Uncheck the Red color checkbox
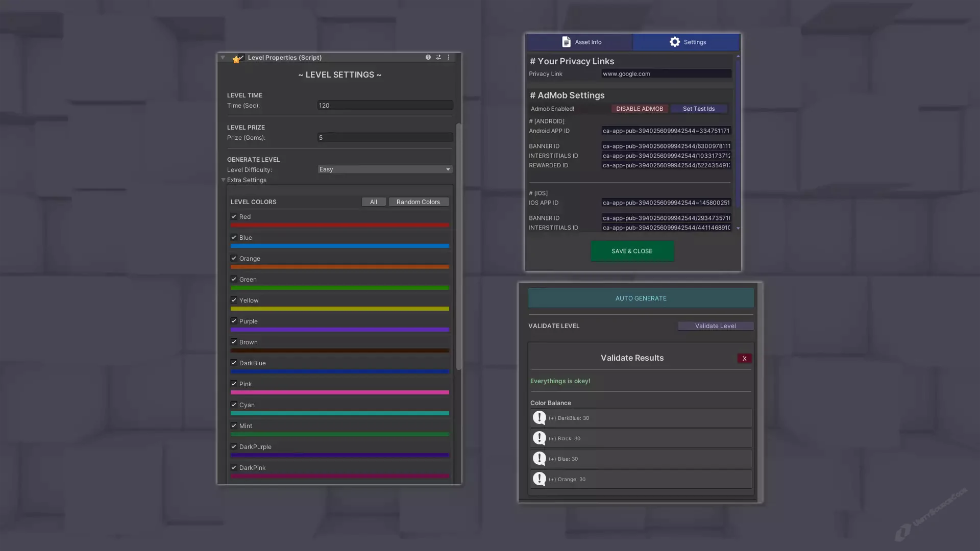The height and width of the screenshot is (551, 980). (x=234, y=216)
